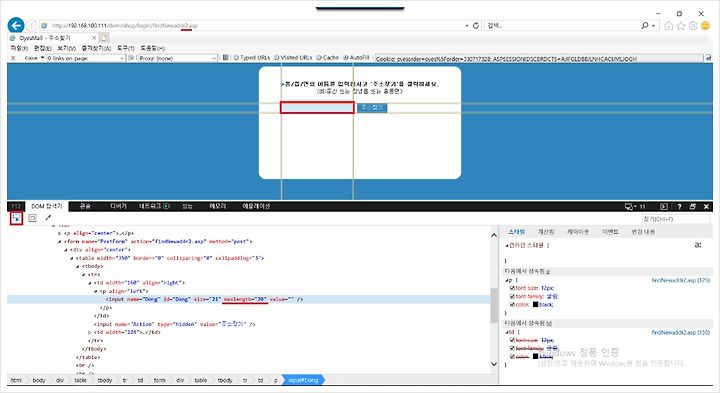720x393 pixels.
Task: Open the Edit menu 편집(E)
Action: pos(43,48)
